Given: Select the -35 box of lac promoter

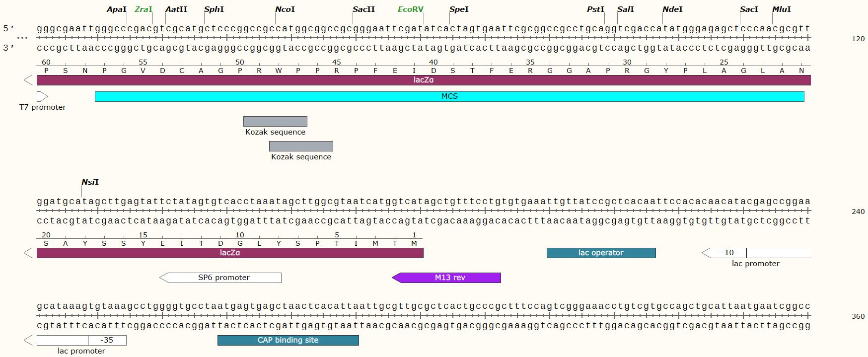Looking at the screenshot, I should (x=107, y=340).
